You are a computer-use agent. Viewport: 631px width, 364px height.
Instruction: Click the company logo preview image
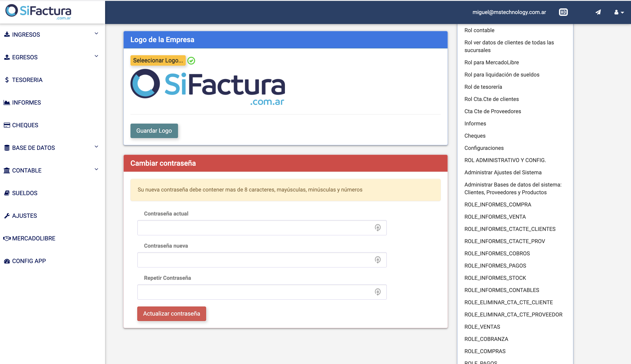tap(208, 87)
